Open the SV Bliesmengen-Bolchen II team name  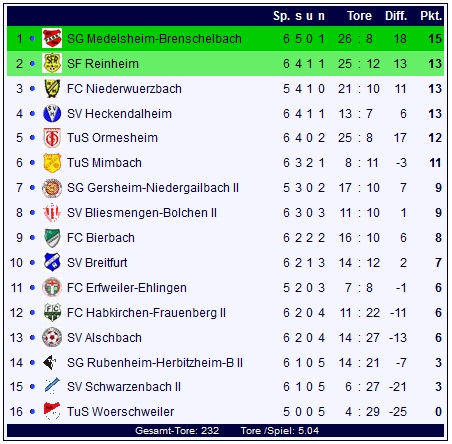142,213
